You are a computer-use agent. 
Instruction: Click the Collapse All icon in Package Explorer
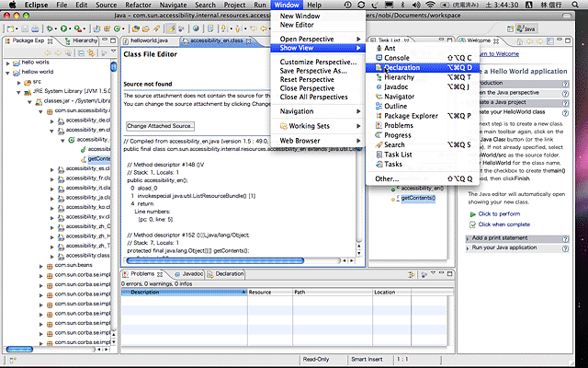81,53
